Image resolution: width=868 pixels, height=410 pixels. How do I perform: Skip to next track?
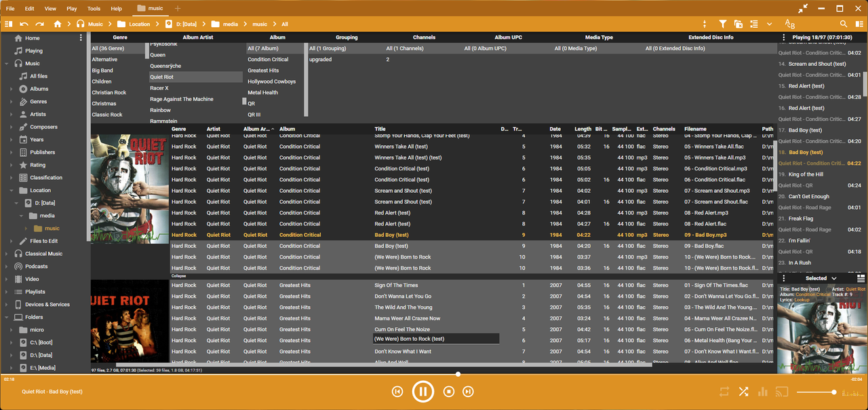point(468,392)
